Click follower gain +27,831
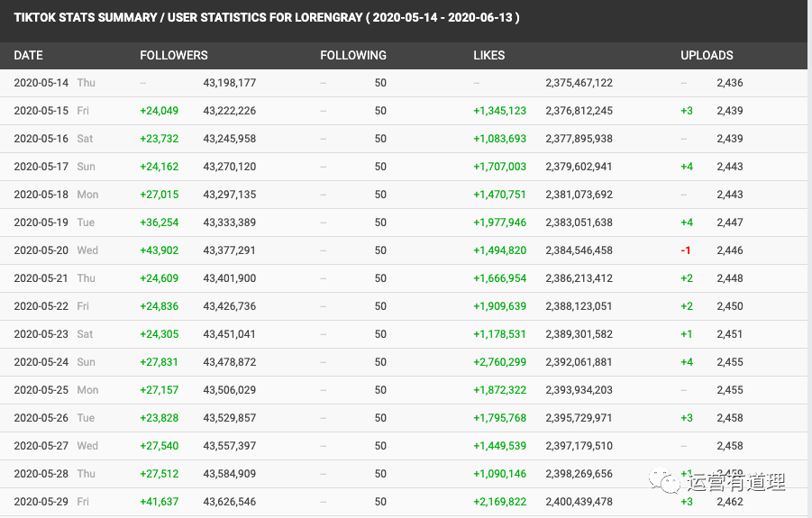This screenshot has height=518, width=812. (x=159, y=362)
